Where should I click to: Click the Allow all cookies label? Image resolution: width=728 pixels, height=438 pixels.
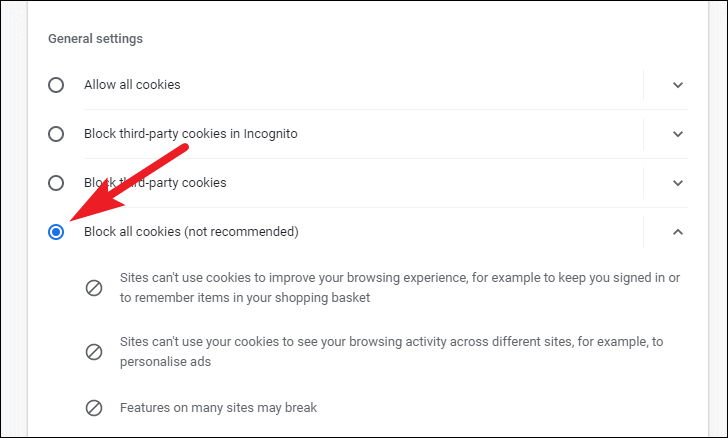(x=132, y=85)
